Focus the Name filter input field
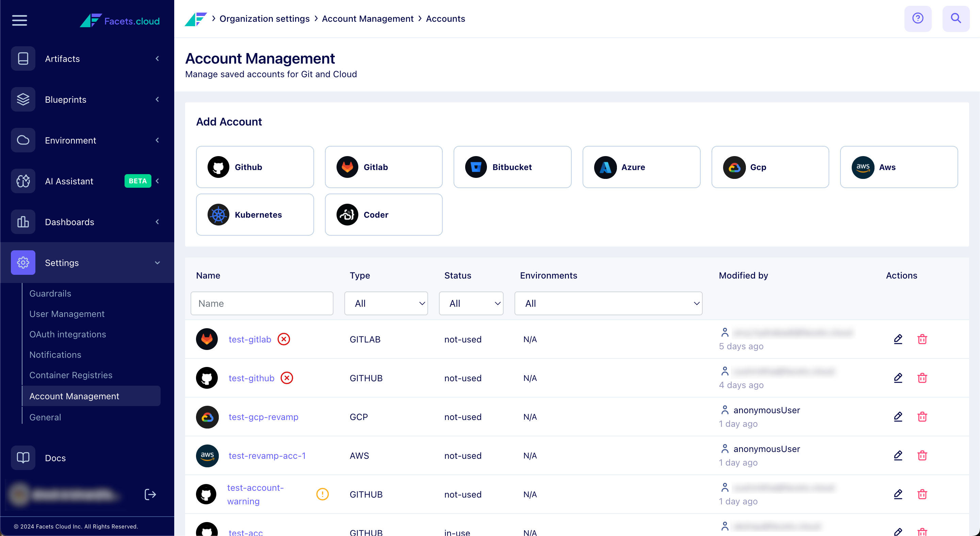 (x=262, y=303)
